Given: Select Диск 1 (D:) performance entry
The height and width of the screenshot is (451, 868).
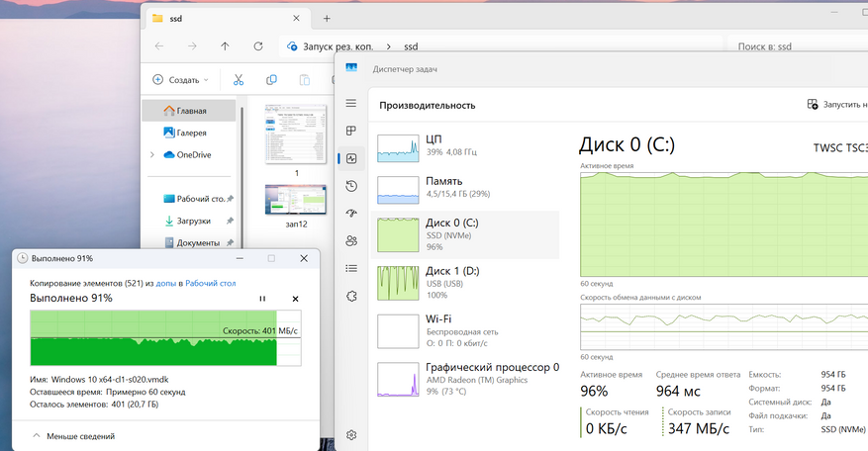Looking at the screenshot, I should tap(465, 282).
